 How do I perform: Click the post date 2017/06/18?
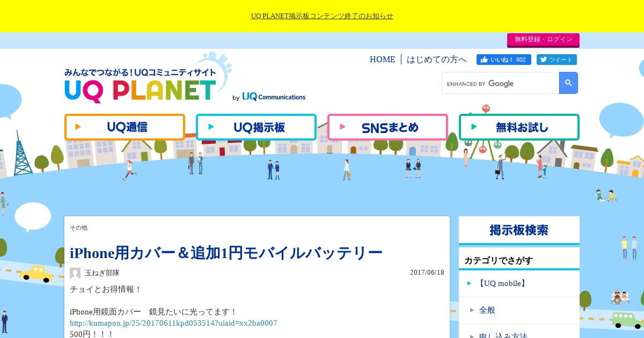coord(427,273)
